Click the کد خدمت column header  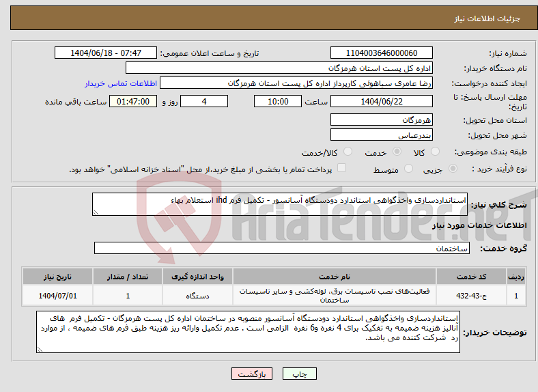pyautogui.click(x=472, y=277)
